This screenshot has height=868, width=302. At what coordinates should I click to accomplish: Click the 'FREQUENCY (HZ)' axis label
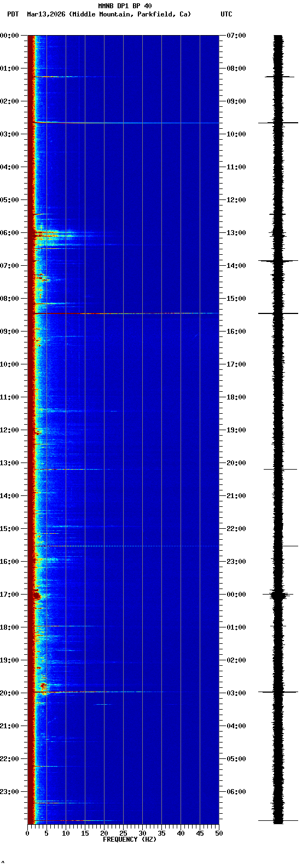click(x=130, y=839)
